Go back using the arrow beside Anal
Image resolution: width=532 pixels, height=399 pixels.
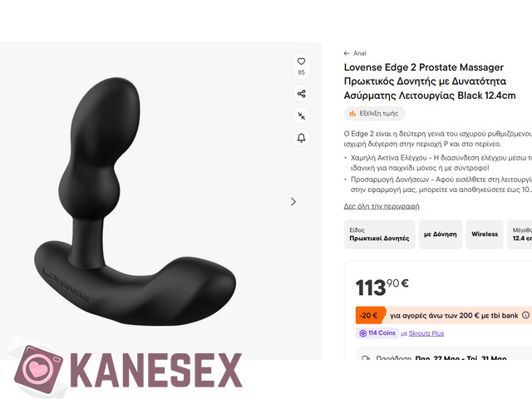point(347,53)
